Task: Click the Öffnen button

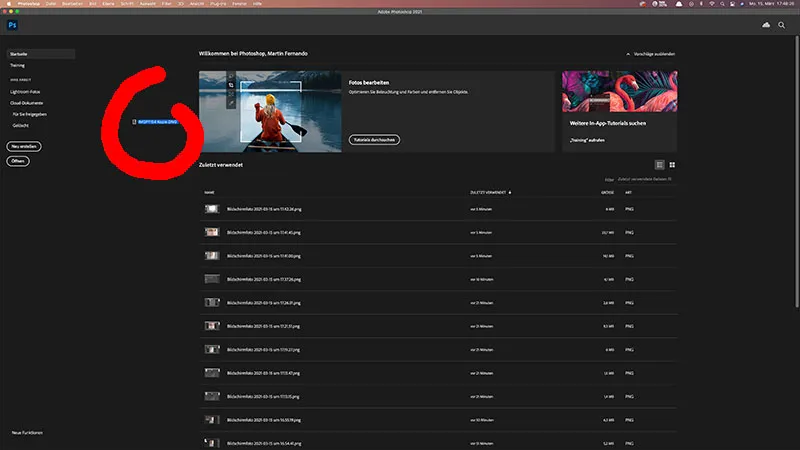Action: (18, 161)
